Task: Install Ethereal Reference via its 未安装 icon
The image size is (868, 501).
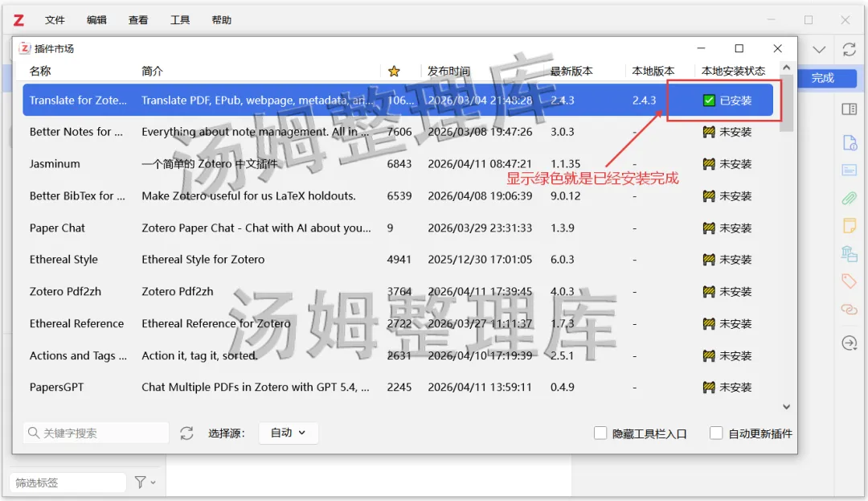Action: (709, 324)
